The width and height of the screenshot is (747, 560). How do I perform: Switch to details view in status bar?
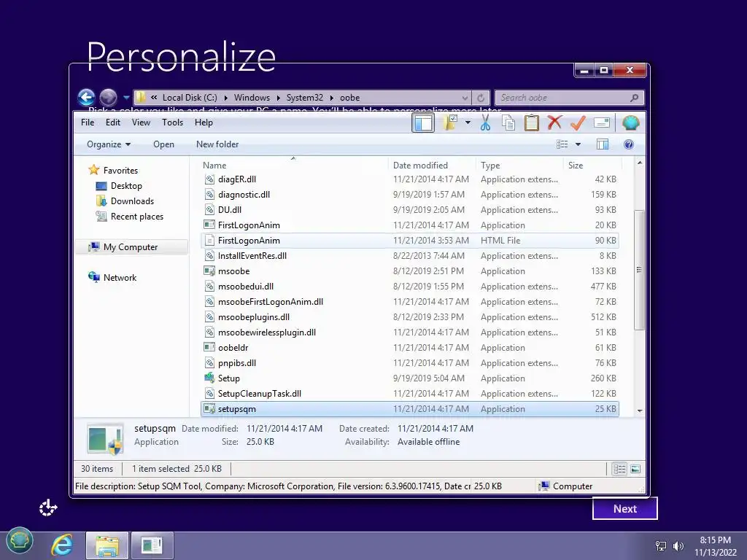(x=619, y=470)
